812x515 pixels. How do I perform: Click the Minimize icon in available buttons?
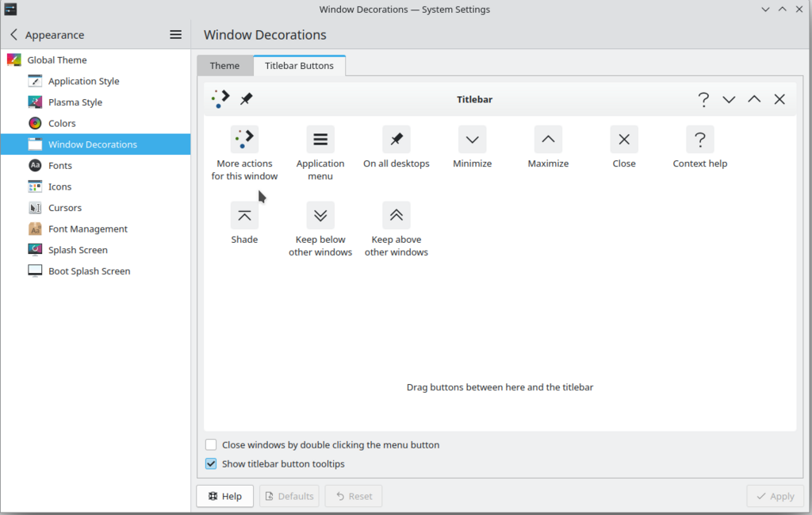(472, 140)
